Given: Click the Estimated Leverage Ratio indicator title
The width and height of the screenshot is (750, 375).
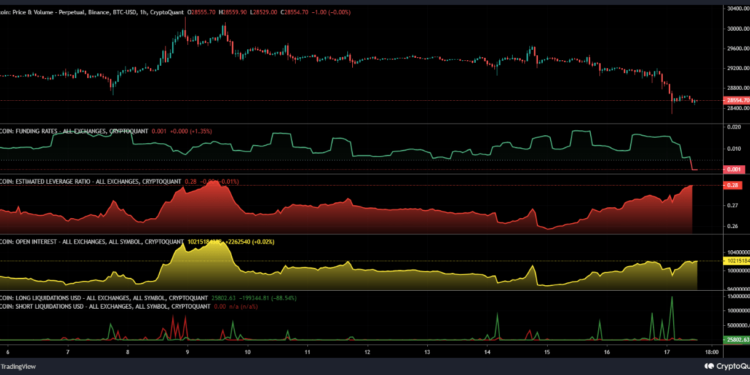Looking at the screenshot, I should 90,181.
